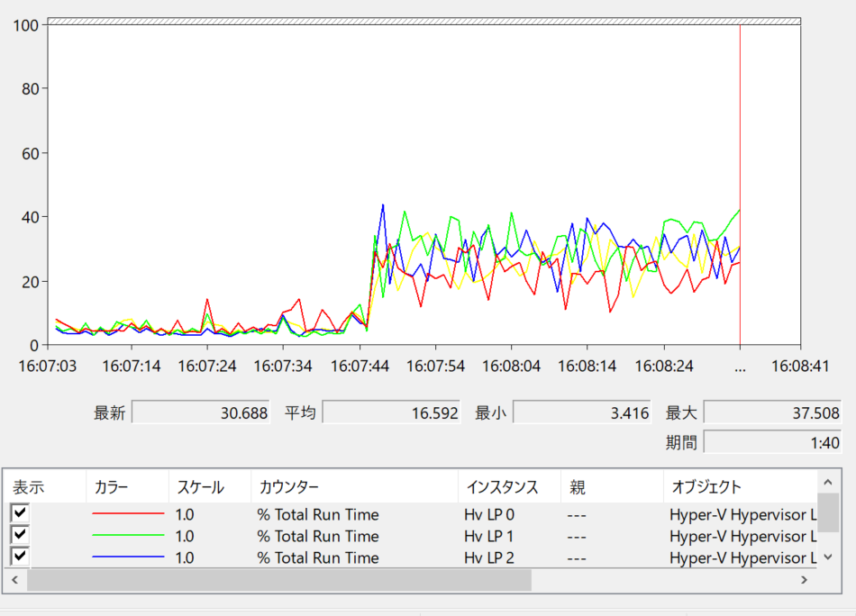This screenshot has height=616, width=856.
Task: Click scale 1.0 in the Hv LP 2 row
Action: coord(185,557)
